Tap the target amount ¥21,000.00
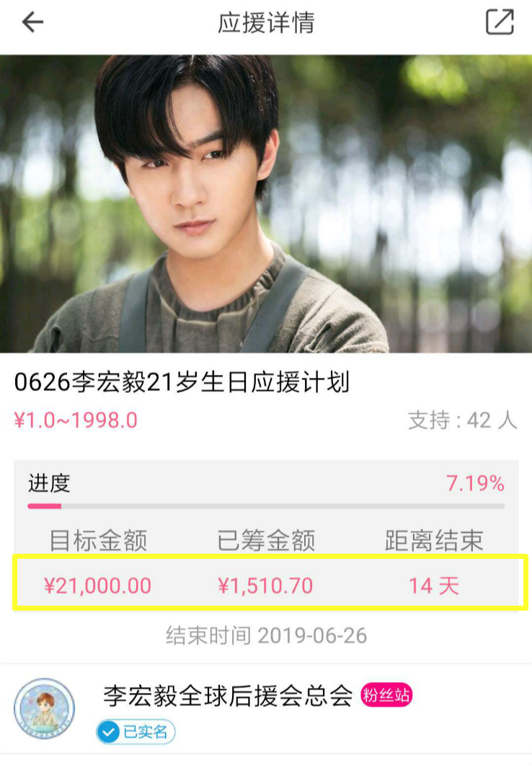Viewport: 532px width, 765px height. (97, 585)
